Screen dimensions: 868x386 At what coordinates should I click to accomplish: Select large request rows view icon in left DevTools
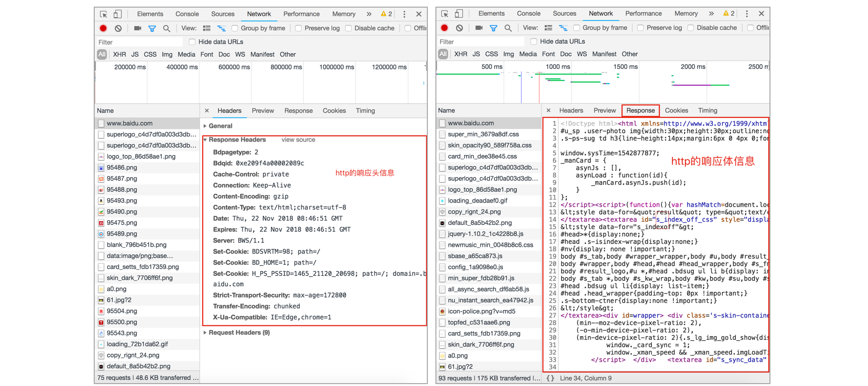[x=207, y=29]
